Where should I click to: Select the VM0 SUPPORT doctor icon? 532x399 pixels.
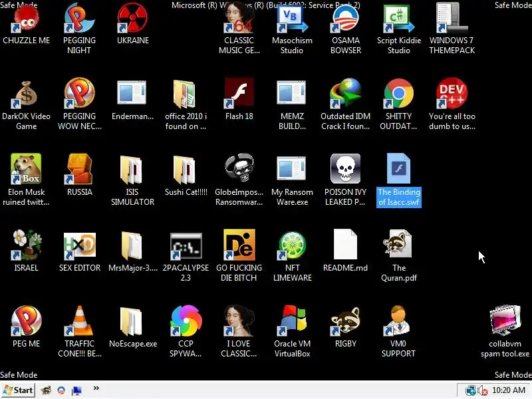pos(398,321)
